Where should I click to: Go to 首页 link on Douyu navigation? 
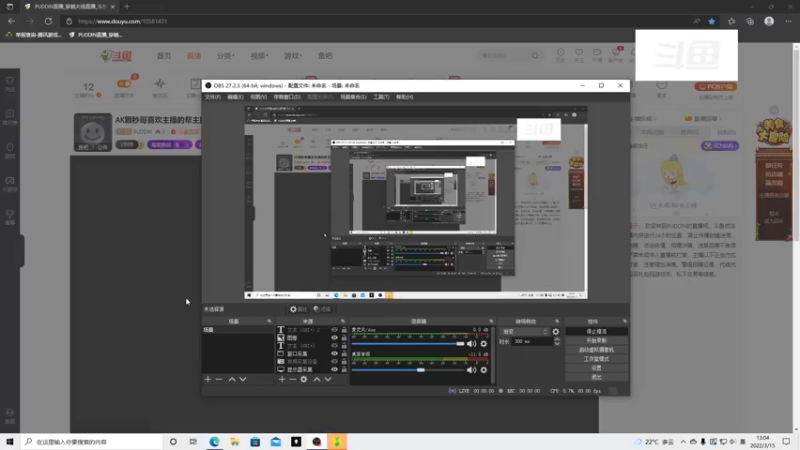tap(164, 56)
